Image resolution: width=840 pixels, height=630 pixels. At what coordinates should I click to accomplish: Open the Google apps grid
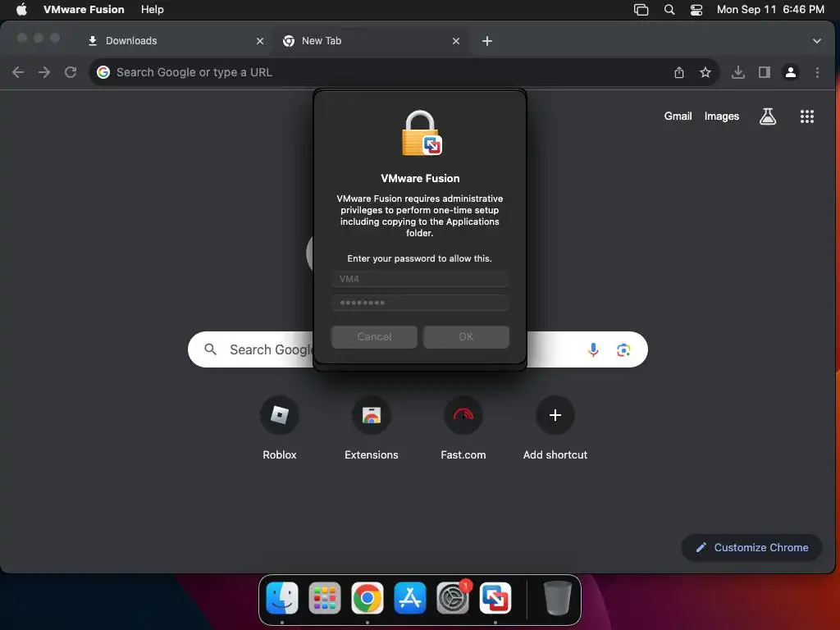coord(807,116)
